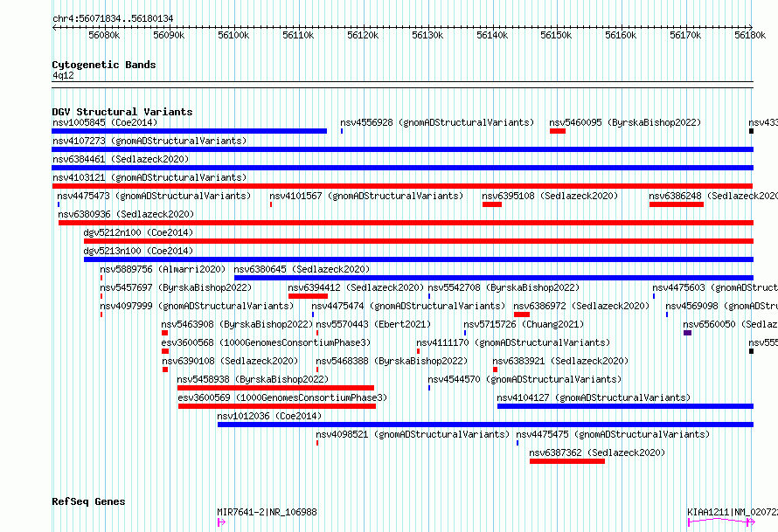This screenshot has width=778, height=532.
Task: Click the red nsv6387362 variant bar
Action: 567,461
